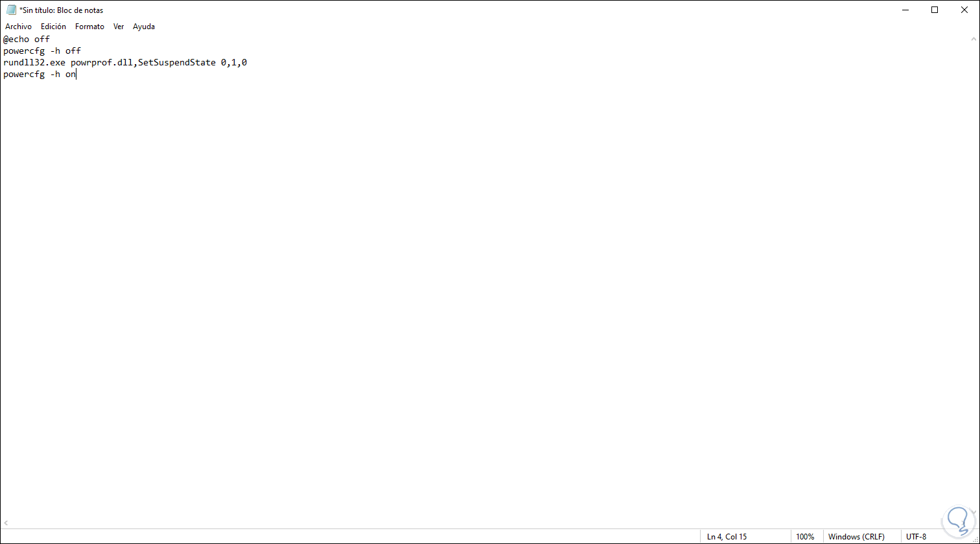Screen dimensions: 980x544
Task: Open the Ver menu
Action: [x=119, y=27]
